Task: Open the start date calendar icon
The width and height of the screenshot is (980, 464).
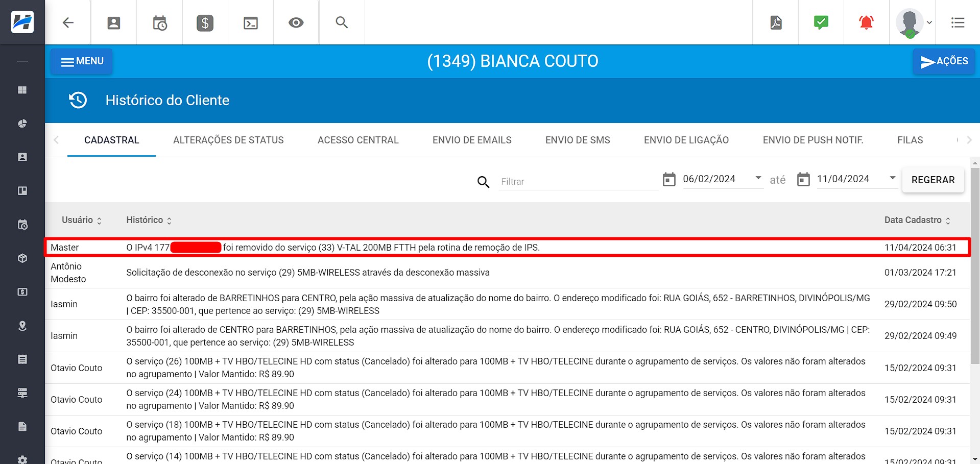Action: pos(669,179)
